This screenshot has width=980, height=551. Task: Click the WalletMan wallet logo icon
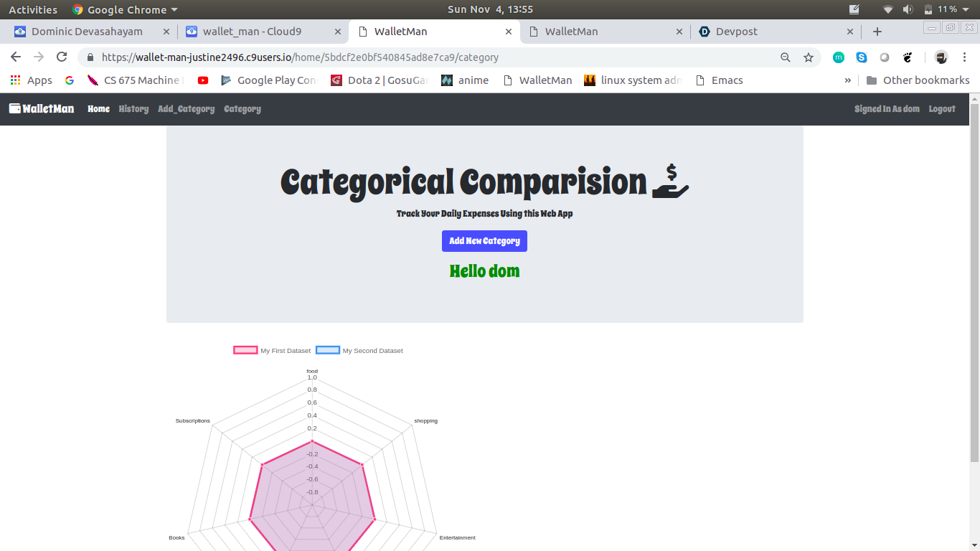tap(15, 108)
